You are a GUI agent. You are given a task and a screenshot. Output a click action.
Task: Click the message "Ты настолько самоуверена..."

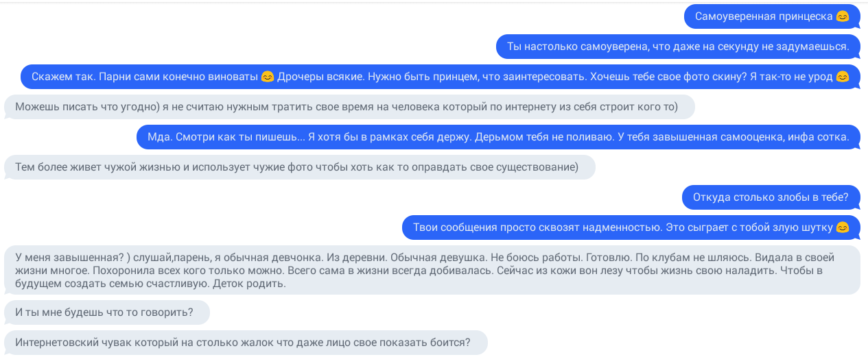(678, 47)
